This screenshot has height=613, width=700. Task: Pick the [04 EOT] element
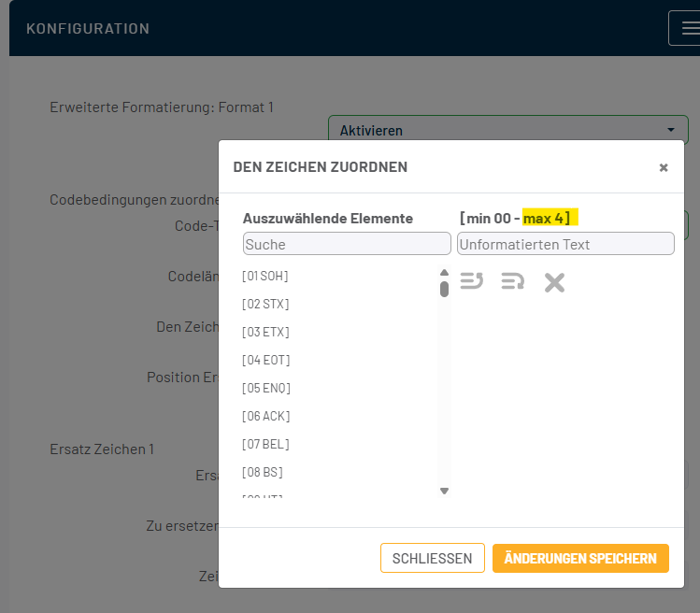(265, 360)
